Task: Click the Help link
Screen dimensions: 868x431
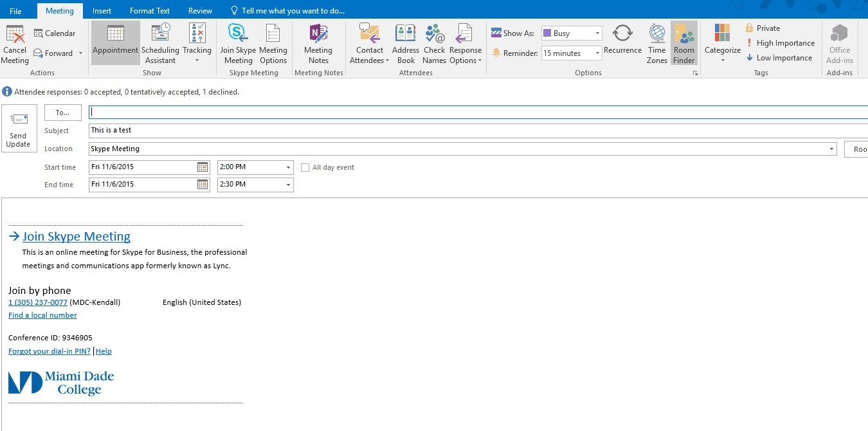Action: (104, 351)
